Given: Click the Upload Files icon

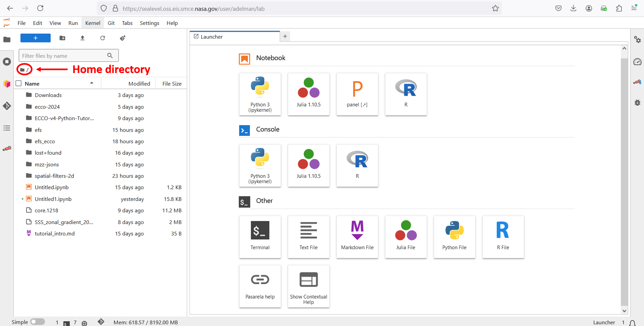Looking at the screenshot, I should point(82,38).
